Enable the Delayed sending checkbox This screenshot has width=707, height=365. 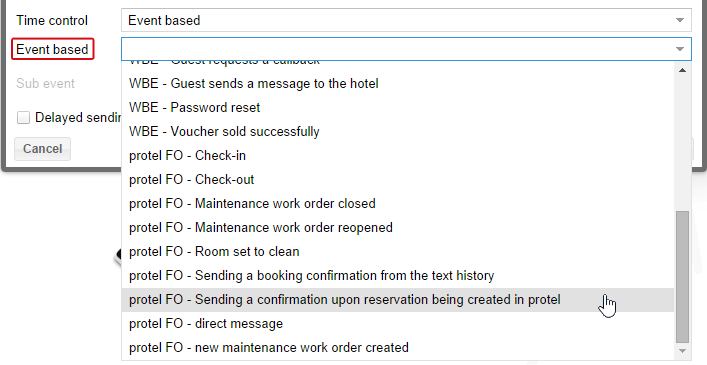(x=23, y=118)
